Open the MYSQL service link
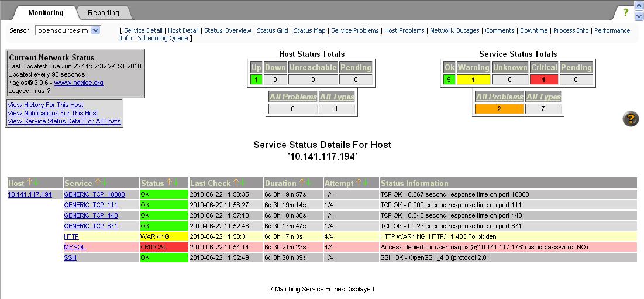This screenshot has height=299, width=644. tap(74, 247)
